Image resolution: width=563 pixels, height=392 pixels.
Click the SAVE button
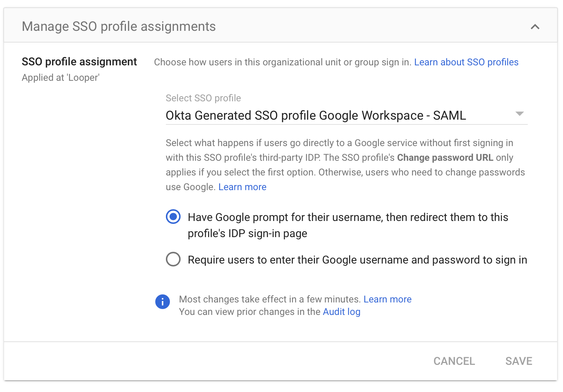click(x=519, y=361)
